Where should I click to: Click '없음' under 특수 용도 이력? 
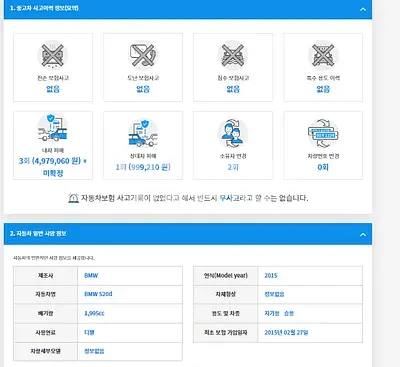point(323,89)
